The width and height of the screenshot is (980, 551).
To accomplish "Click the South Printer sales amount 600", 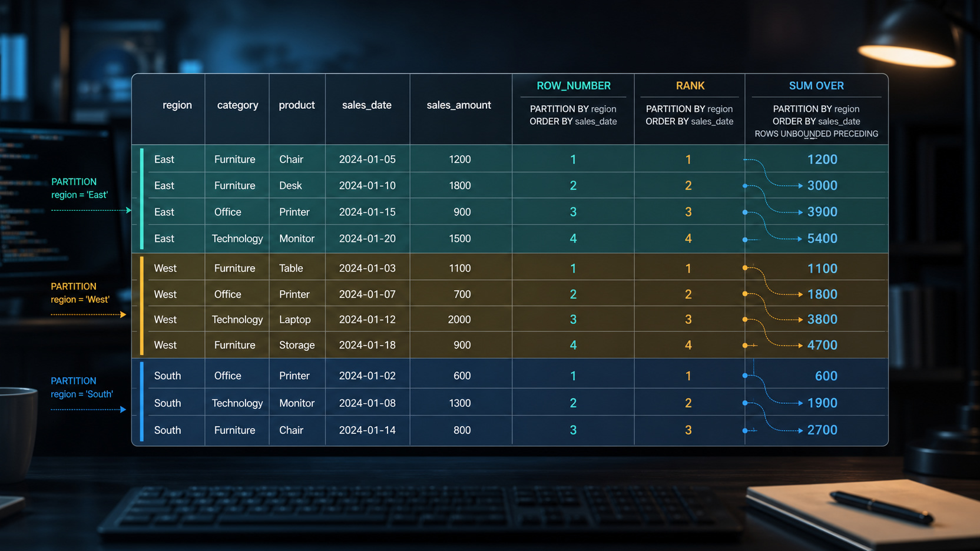I will pyautogui.click(x=462, y=376).
